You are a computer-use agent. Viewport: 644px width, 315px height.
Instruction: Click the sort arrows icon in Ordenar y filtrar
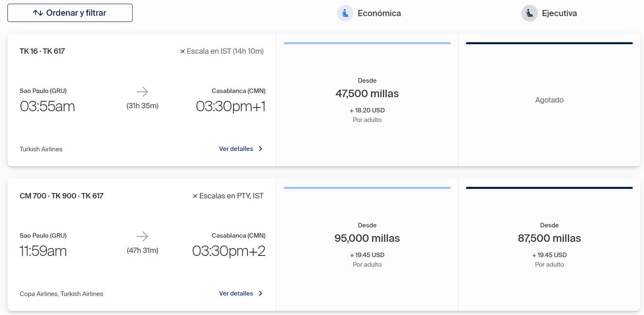pos(38,13)
